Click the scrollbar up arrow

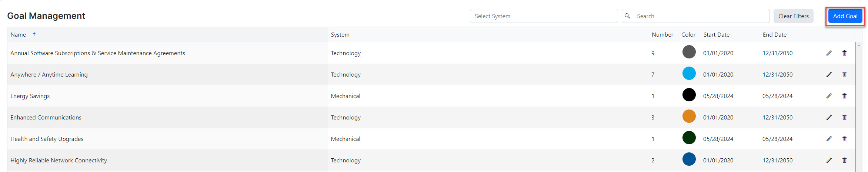(x=859, y=45)
